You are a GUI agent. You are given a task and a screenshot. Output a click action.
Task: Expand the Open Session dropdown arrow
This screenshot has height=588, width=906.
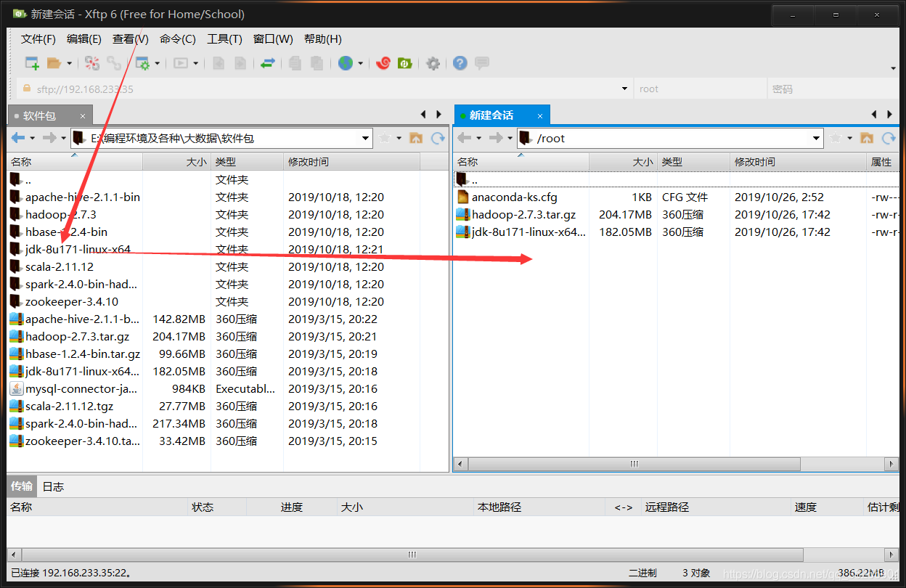(x=70, y=64)
